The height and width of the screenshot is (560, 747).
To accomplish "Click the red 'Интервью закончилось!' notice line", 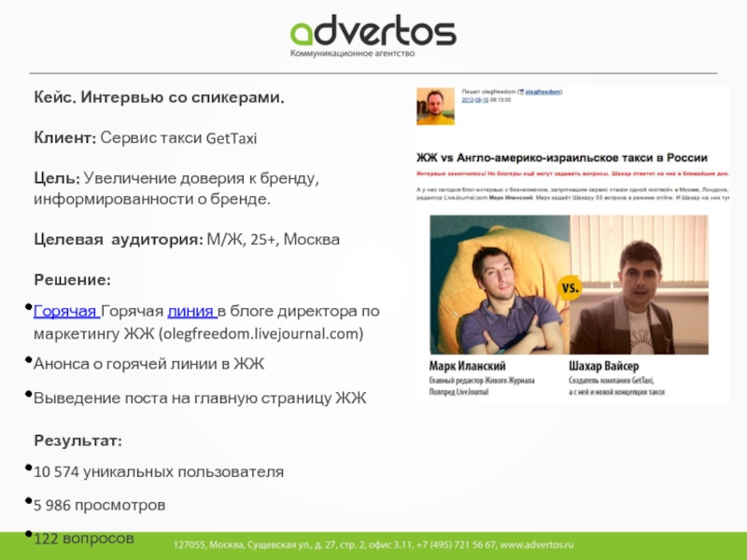I will point(572,175).
